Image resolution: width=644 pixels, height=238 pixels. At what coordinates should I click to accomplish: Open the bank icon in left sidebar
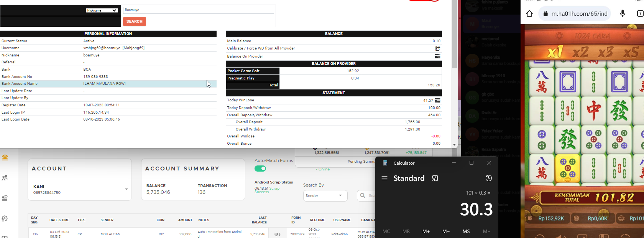[x=5, y=157]
